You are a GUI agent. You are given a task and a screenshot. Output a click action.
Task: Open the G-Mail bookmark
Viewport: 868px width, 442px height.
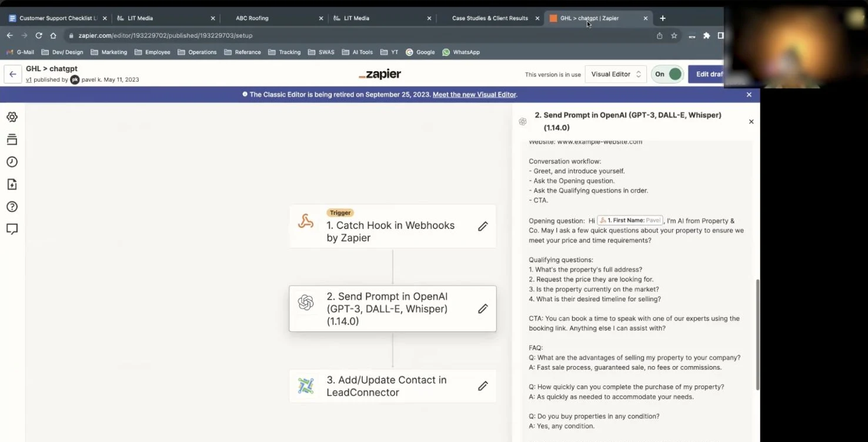click(20, 52)
